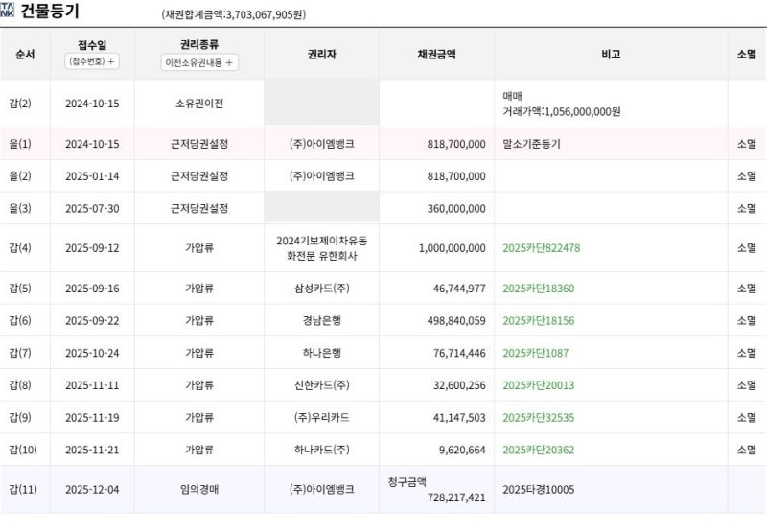The image size is (767, 532).
Task: Select row order 갑(7)
Action: pos(20,353)
